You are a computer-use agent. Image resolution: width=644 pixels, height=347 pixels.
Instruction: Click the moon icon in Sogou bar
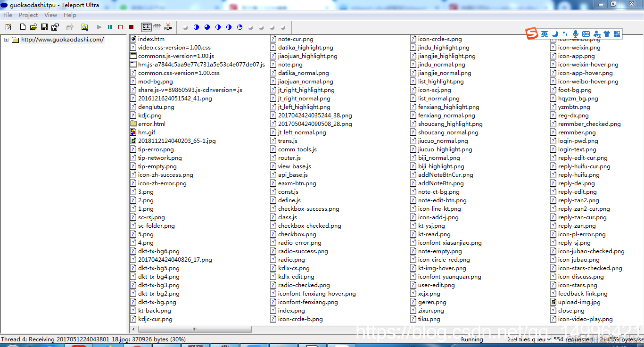[555, 34]
